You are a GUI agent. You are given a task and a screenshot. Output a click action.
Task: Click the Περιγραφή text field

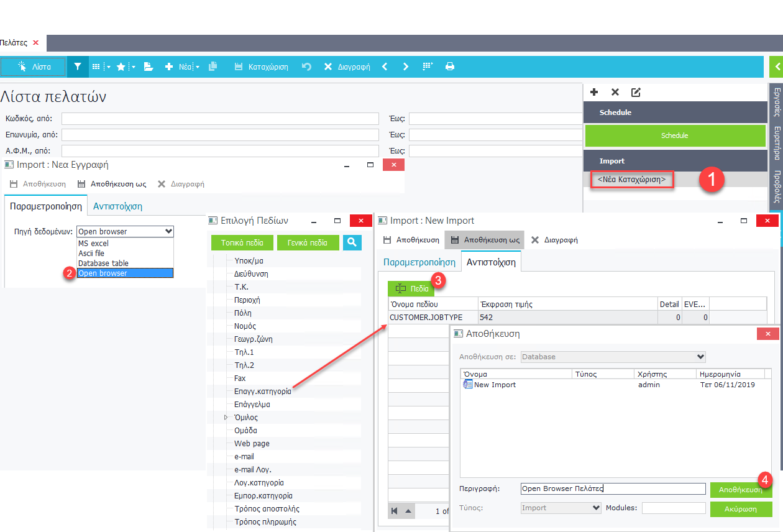(613, 489)
